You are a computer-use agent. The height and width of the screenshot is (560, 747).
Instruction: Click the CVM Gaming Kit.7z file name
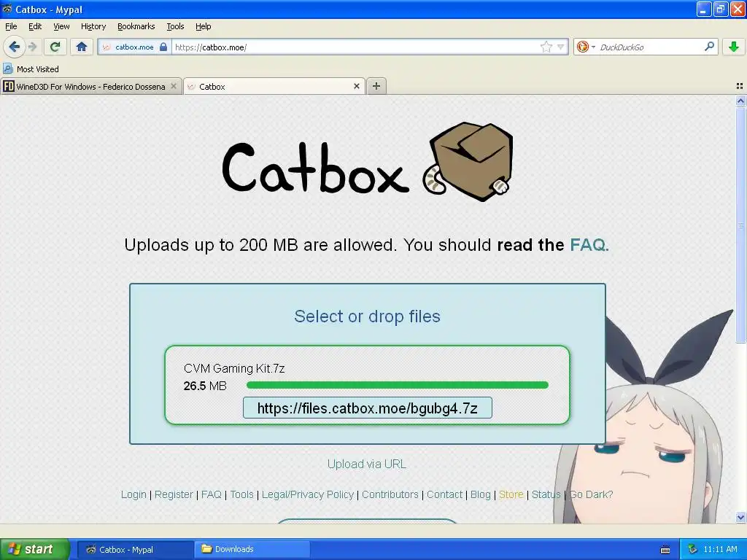(234, 368)
